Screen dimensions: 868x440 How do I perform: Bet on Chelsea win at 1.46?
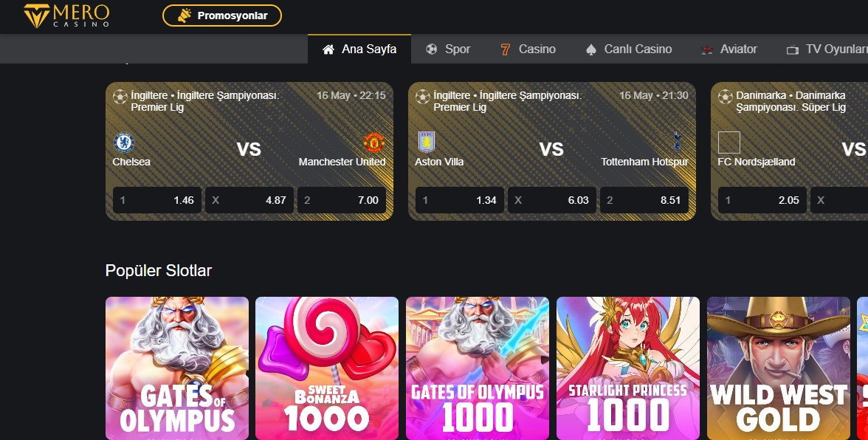point(157,200)
